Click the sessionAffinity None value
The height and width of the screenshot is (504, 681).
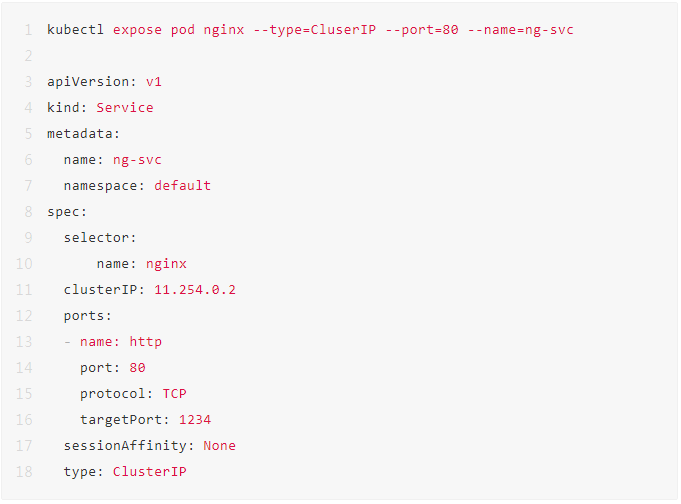[219, 446]
